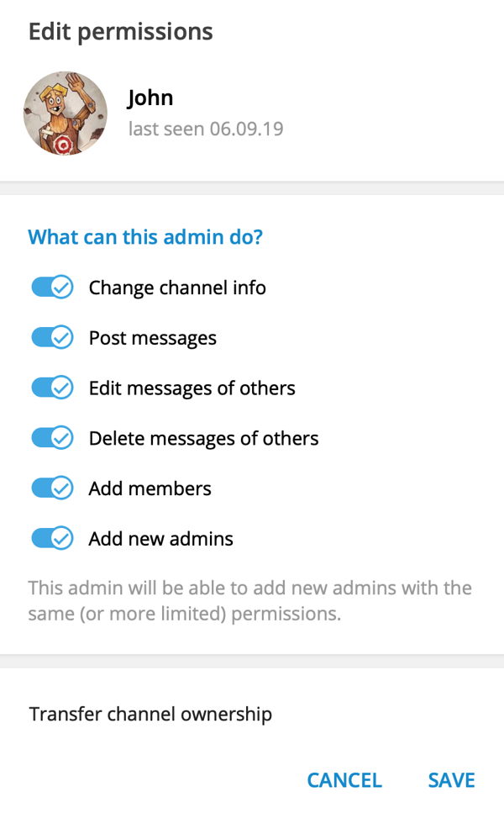
Task: Click the 'Post messages' label text
Action: click(x=153, y=338)
